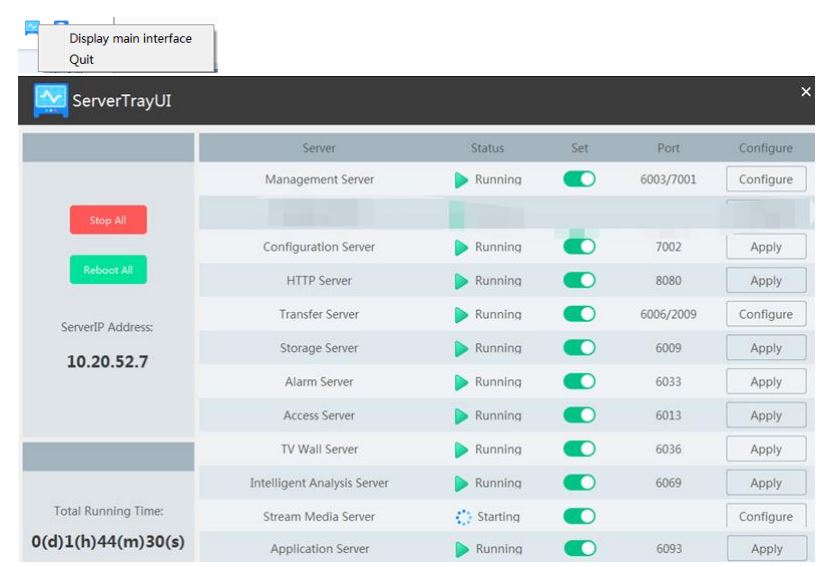Toggle off the Management Server switch

click(x=579, y=180)
